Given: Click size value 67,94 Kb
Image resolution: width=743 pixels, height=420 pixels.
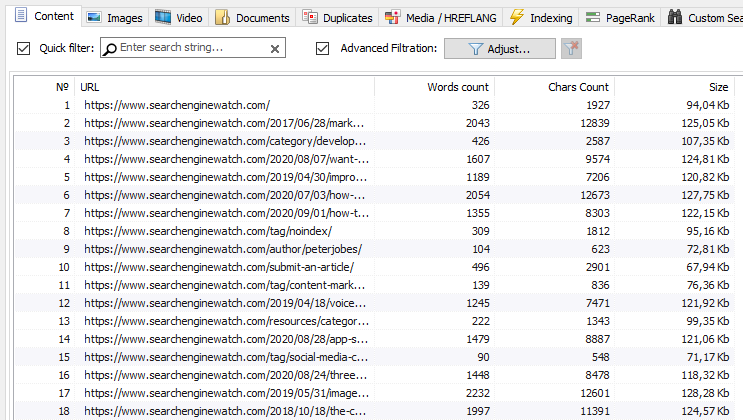Looking at the screenshot, I should pos(708,267).
